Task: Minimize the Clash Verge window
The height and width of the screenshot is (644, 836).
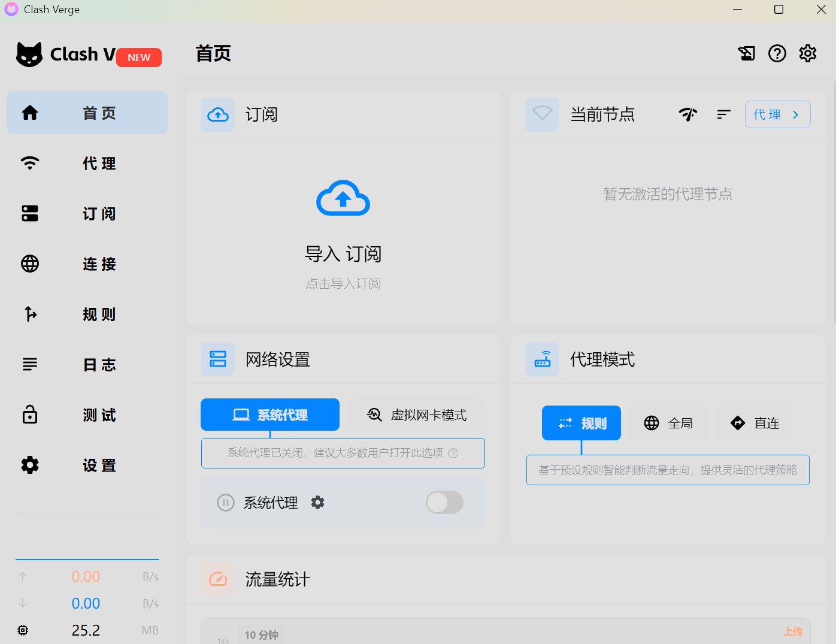Action: [x=738, y=9]
